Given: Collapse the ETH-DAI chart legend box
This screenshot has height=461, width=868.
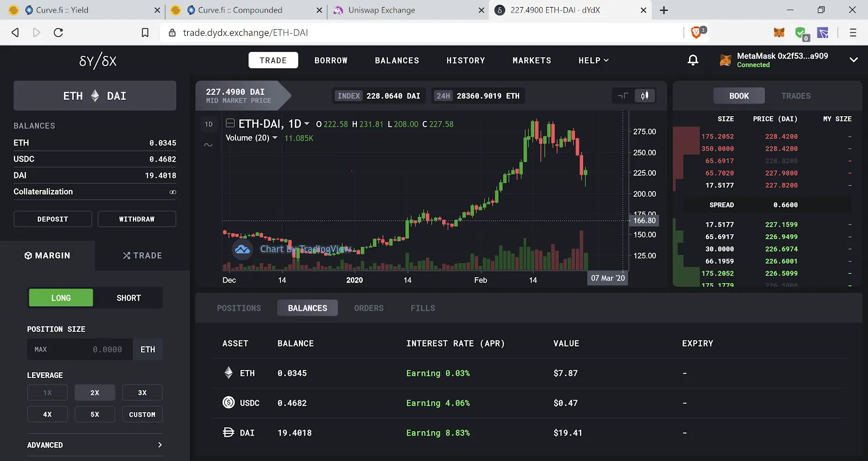Looking at the screenshot, I should point(230,123).
